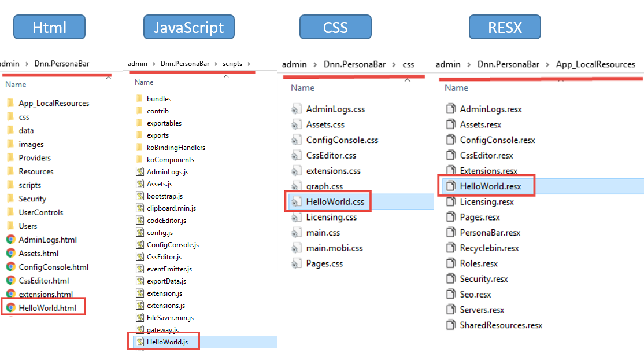Click the Chrome icon of HelloWorld.html

[10, 307]
